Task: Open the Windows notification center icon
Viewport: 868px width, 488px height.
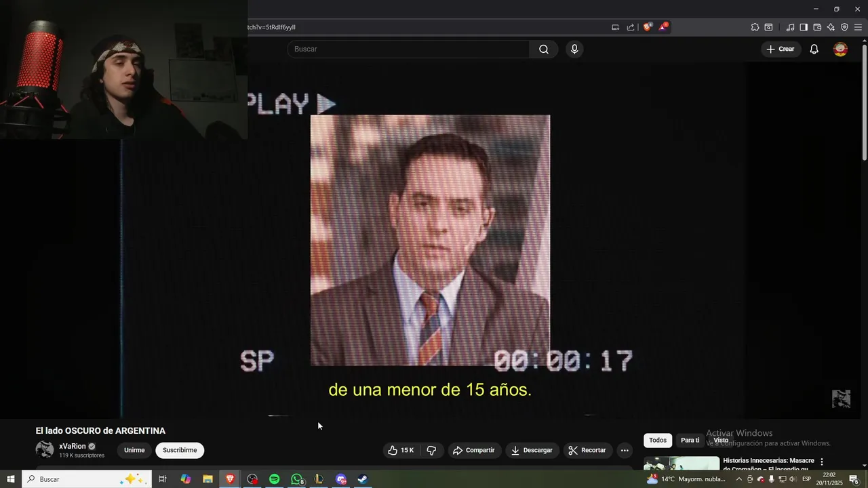Action: coord(854,479)
